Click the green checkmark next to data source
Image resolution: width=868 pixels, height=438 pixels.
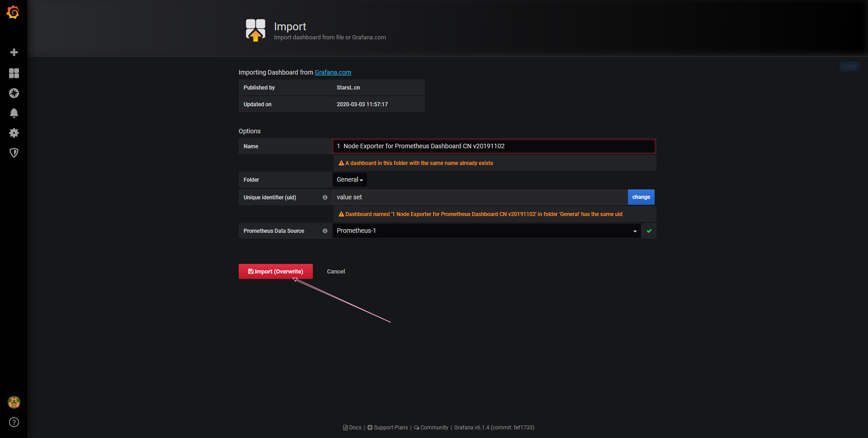coord(649,231)
